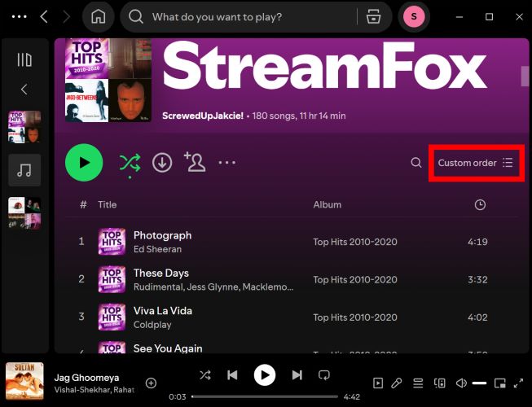The height and width of the screenshot is (407, 532).
Task: Open the Vishal-Shekhar artist link in the player
Action: click(81, 390)
